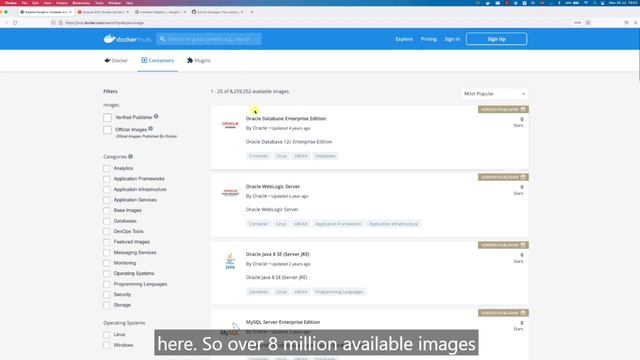The height and width of the screenshot is (360, 640).
Task: Enable the Verified Publisher filter
Action: (x=107, y=118)
